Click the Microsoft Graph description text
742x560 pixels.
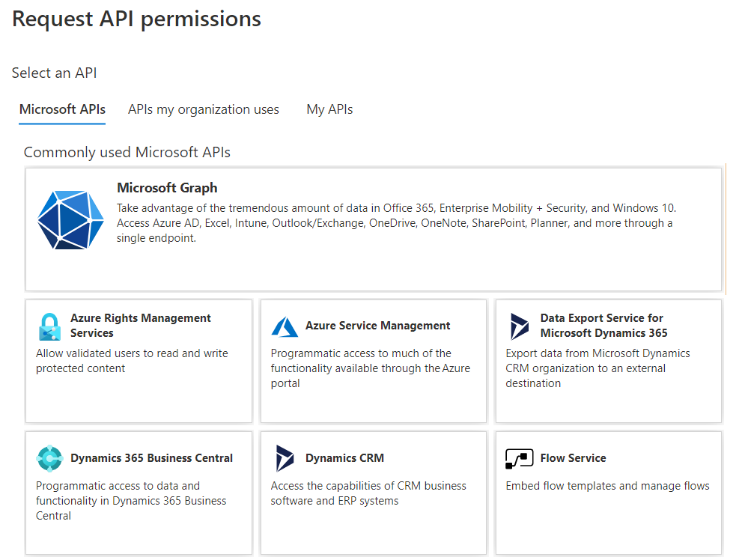click(x=397, y=223)
